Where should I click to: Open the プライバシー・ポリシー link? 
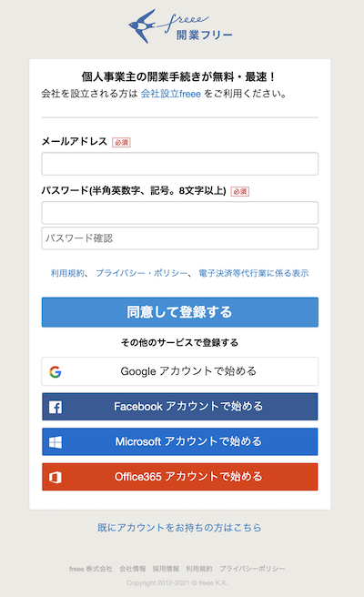click(142, 273)
